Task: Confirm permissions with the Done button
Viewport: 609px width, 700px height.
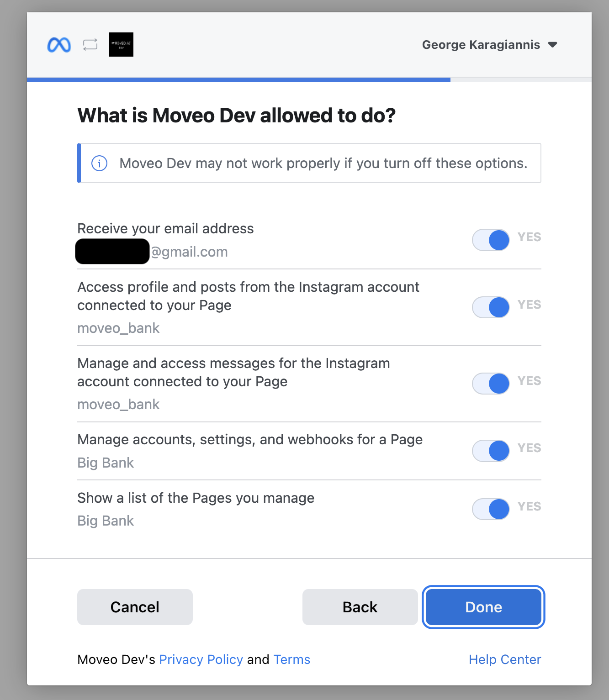Action: (483, 607)
